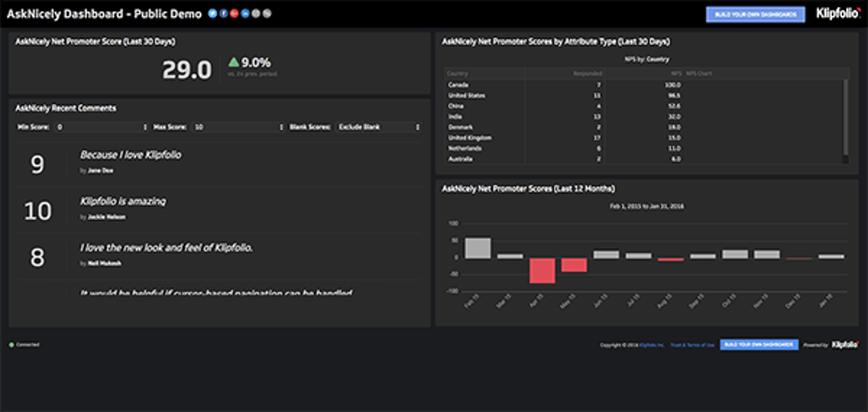The height and width of the screenshot is (412, 868).
Task: Click the LinkedIn share icon
Action: (x=245, y=14)
